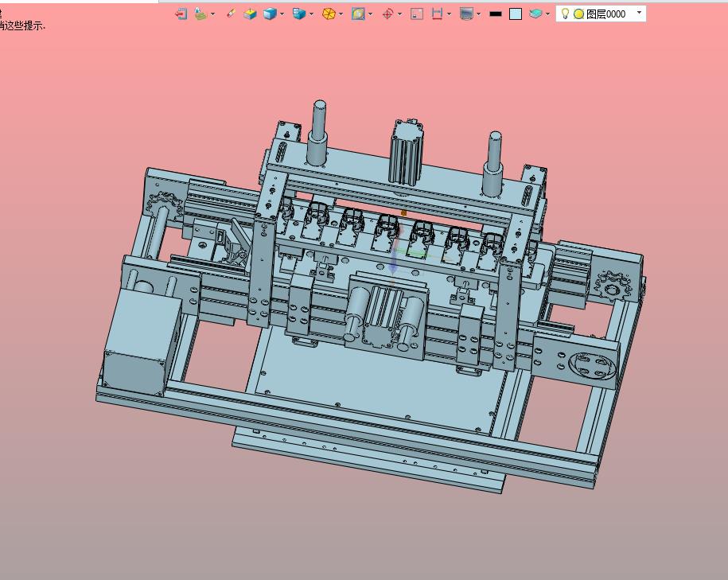Open dropdown next to orange polyhedron icon
Viewport: 728px width, 580px height.
coord(341,14)
